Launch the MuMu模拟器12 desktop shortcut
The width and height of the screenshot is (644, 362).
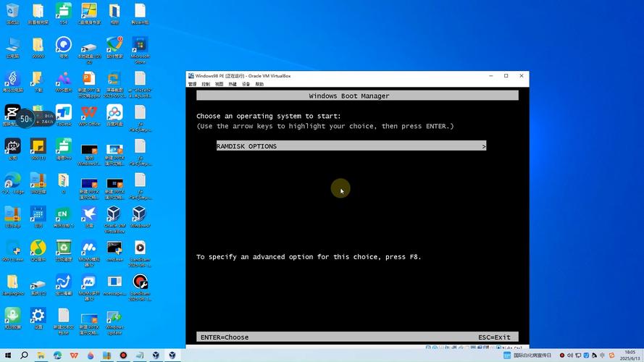pyautogui.click(x=89, y=253)
